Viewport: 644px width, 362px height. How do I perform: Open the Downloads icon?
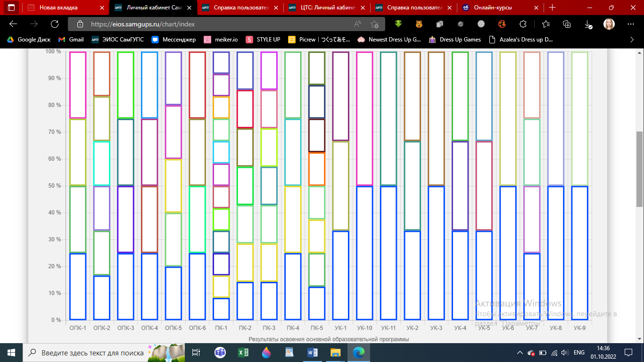pyautogui.click(x=588, y=24)
